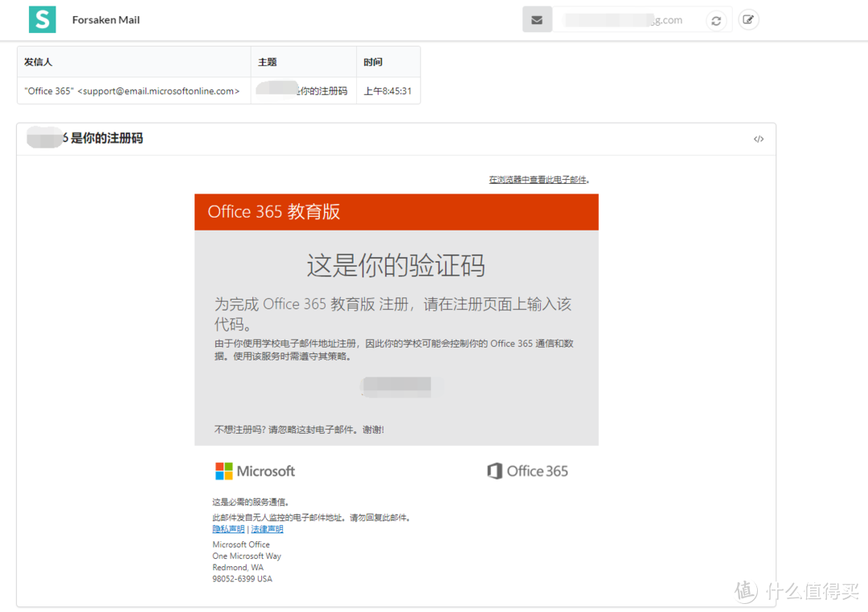Click the Office 365 logo in footer

pyautogui.click(x=527, y=471)
